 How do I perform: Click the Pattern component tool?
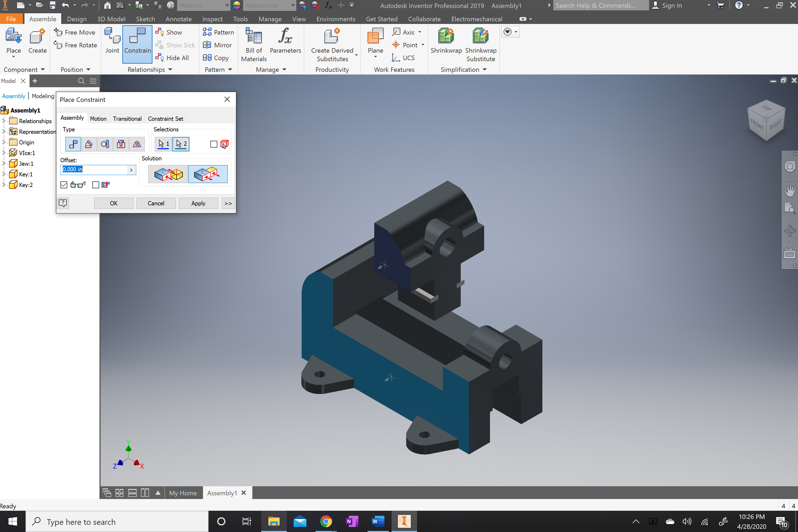coord(218,32)
